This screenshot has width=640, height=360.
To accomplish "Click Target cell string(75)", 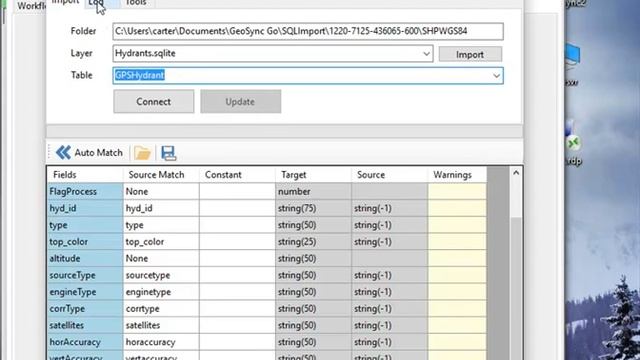I will pos(313,208).
